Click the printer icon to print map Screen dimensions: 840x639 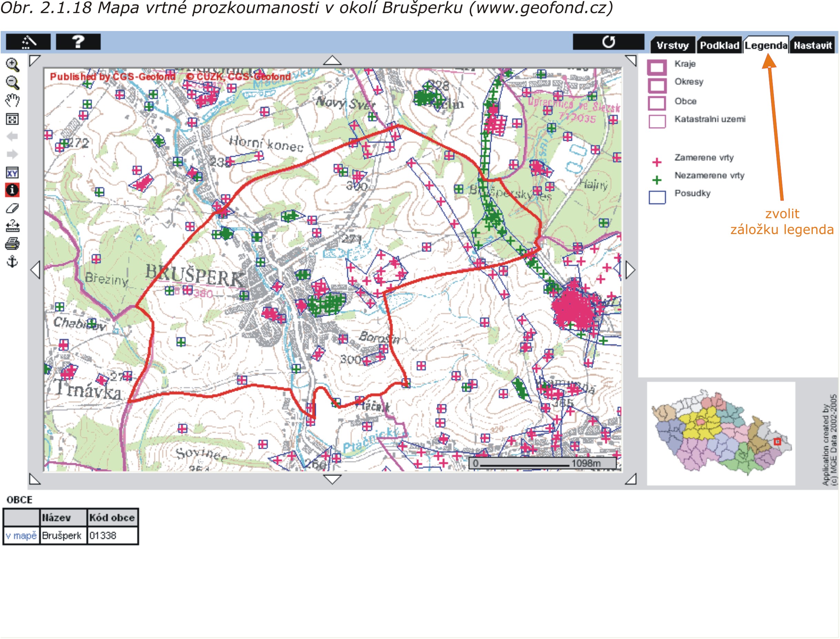tap(12, 244)
